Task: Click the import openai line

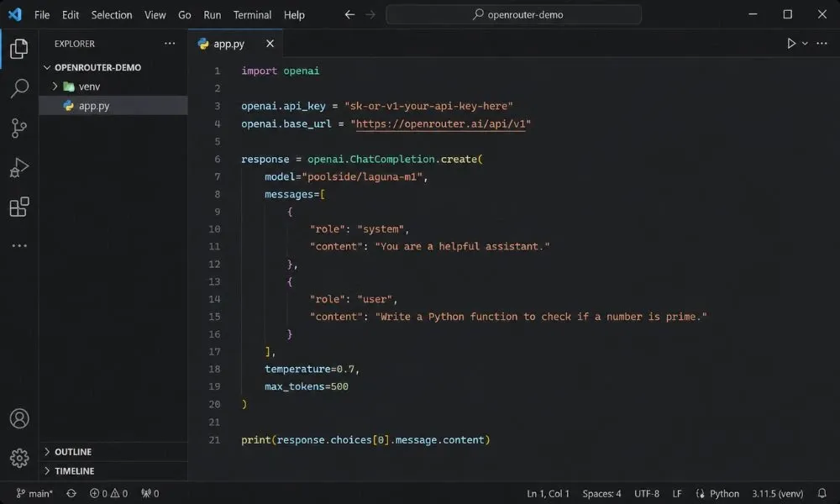Action: pyautogui.click(x=281, y=71)
